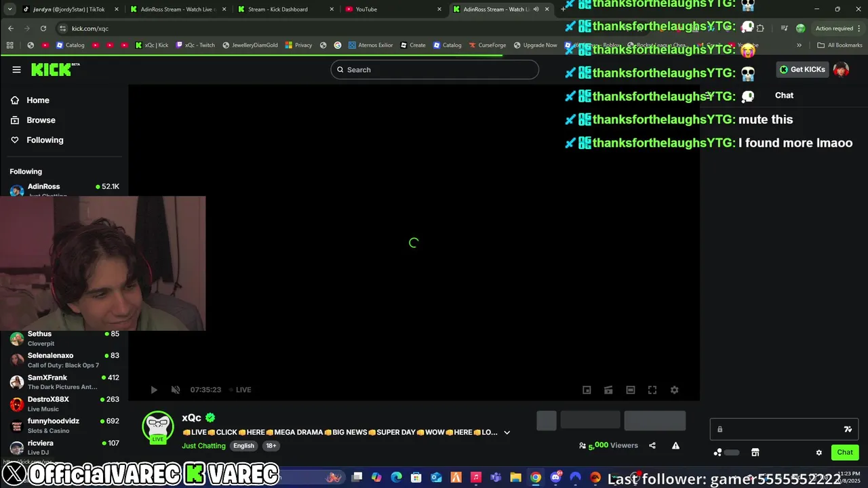Click the English language tag
Image resolution: width=868 pixels, height=488 pixels.
pyautogui.click(x=243, y=445)
